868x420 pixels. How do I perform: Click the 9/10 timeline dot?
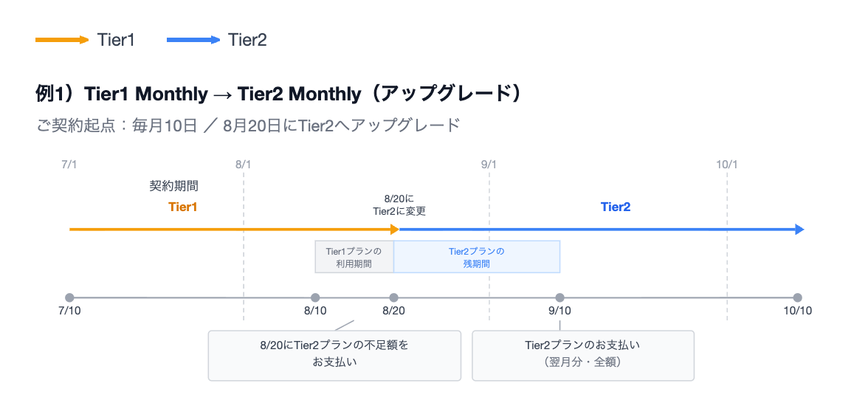(559, 297)
